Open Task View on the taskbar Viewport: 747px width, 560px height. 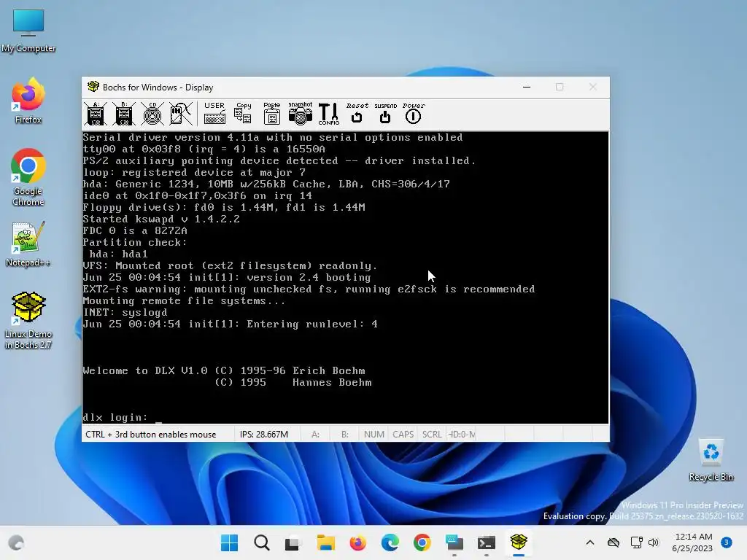coord(293,542)
